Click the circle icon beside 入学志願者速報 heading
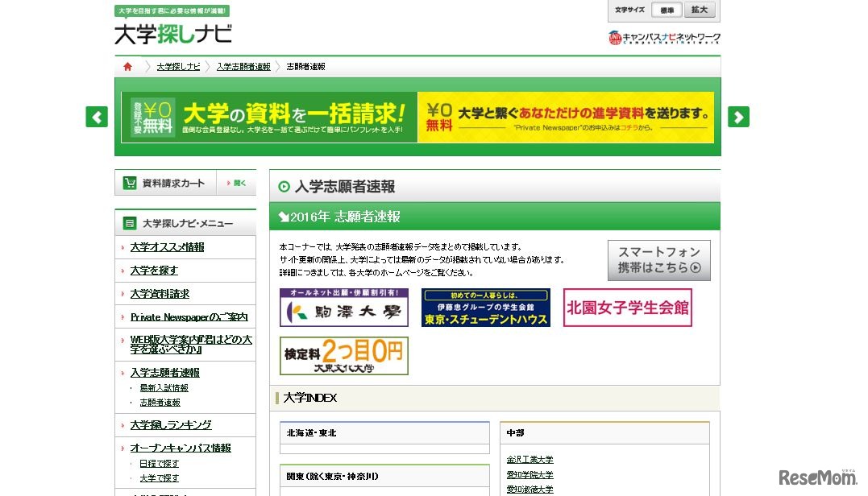The height and width of the screenshot is (496, 868). [283, 187]
